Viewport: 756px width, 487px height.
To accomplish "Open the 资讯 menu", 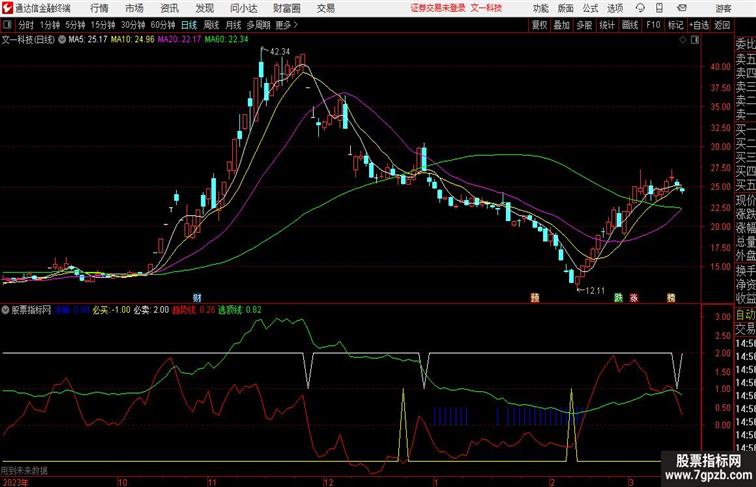I will click(169, 8).
